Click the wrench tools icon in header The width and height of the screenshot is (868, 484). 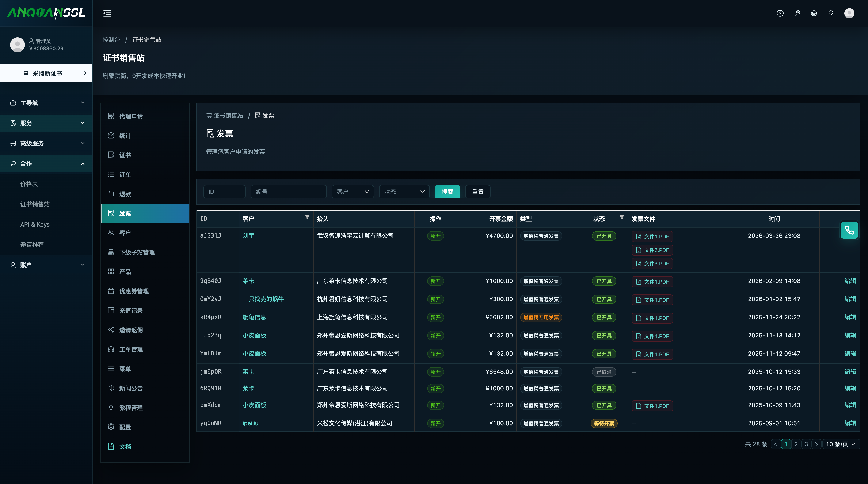click(797, 14)
